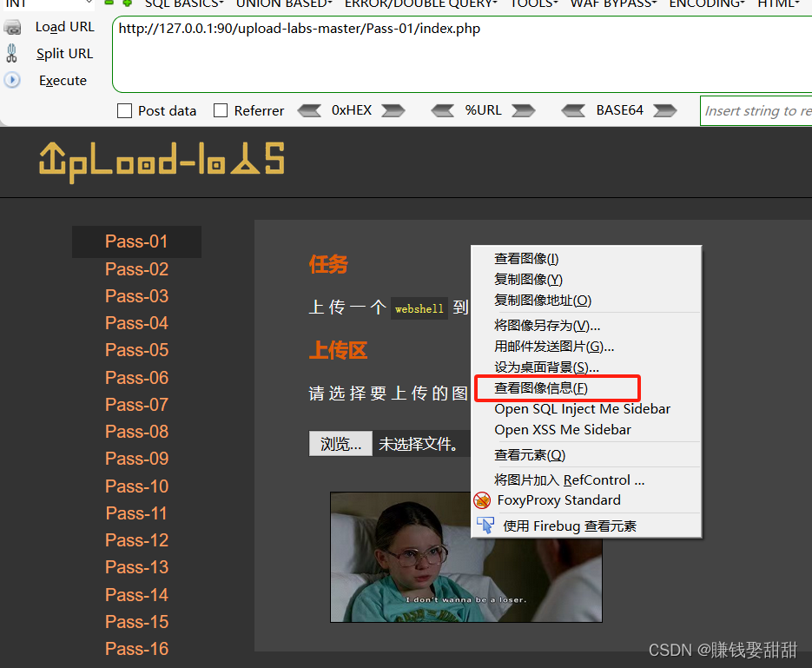
Task: Enable the Referrer checkbox
Action: click(x=221, y=110)
